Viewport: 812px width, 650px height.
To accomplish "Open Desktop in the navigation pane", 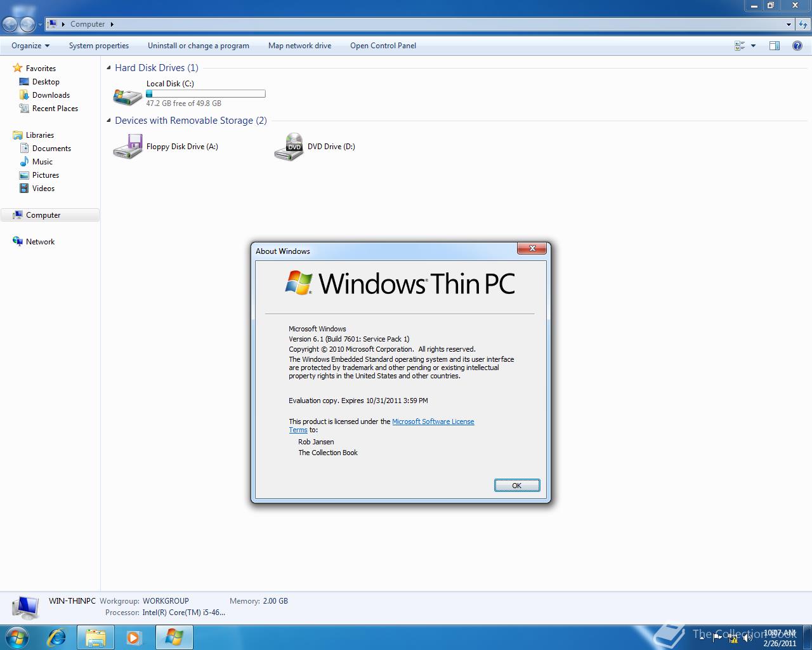I will pos(46,82).
